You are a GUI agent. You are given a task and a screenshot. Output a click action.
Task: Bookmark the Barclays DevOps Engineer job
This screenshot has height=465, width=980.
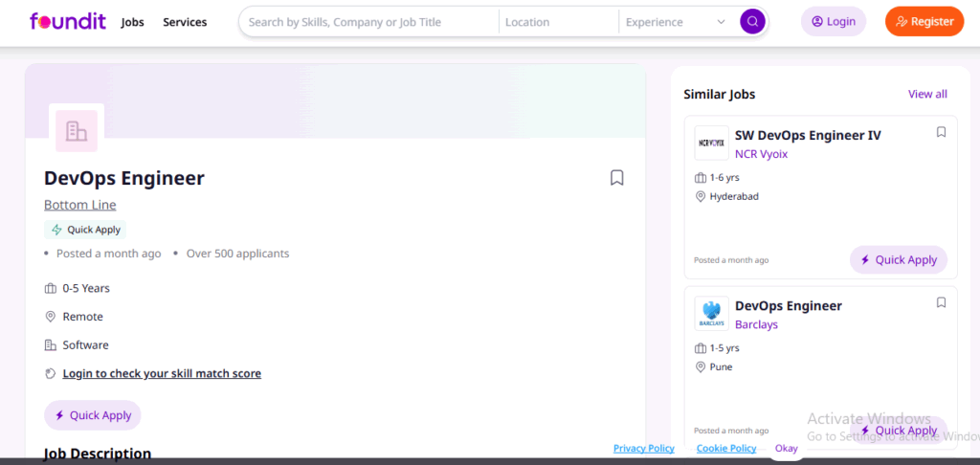click(x=941, y=302)
